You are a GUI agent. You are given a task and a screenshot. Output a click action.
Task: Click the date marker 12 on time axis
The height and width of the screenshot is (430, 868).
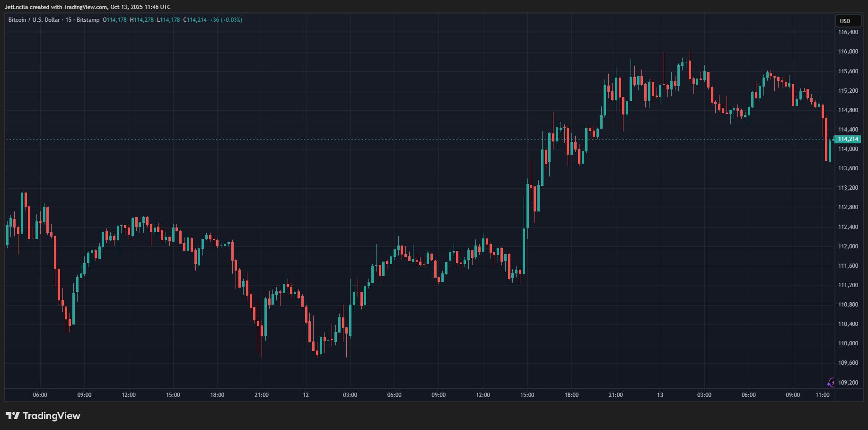[306, 395]
